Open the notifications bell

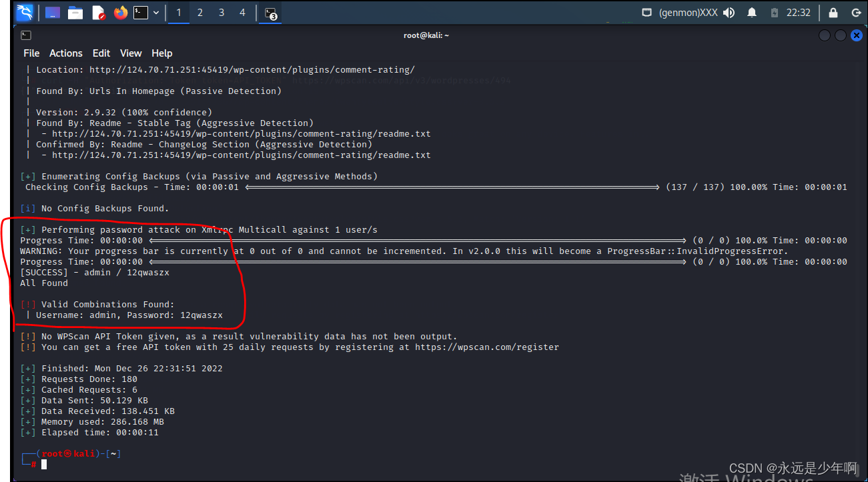pyautogui.click(x=752, y=12)
